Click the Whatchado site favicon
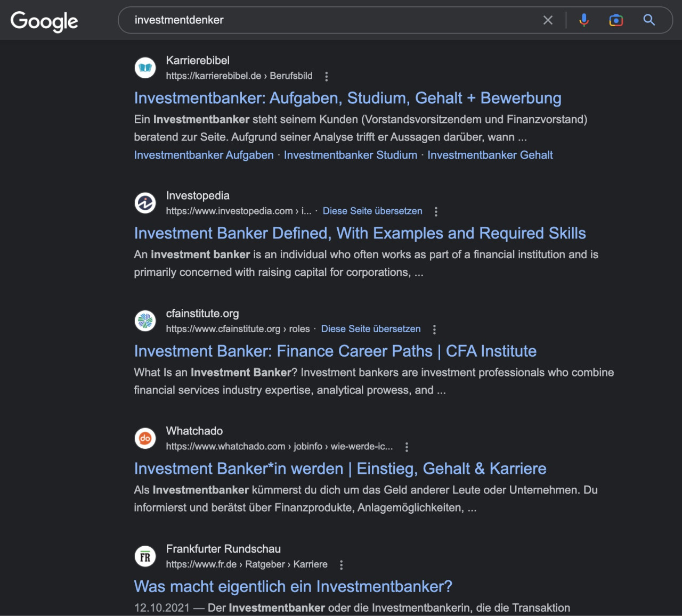682x616 pixels. [x=145, y=438]
